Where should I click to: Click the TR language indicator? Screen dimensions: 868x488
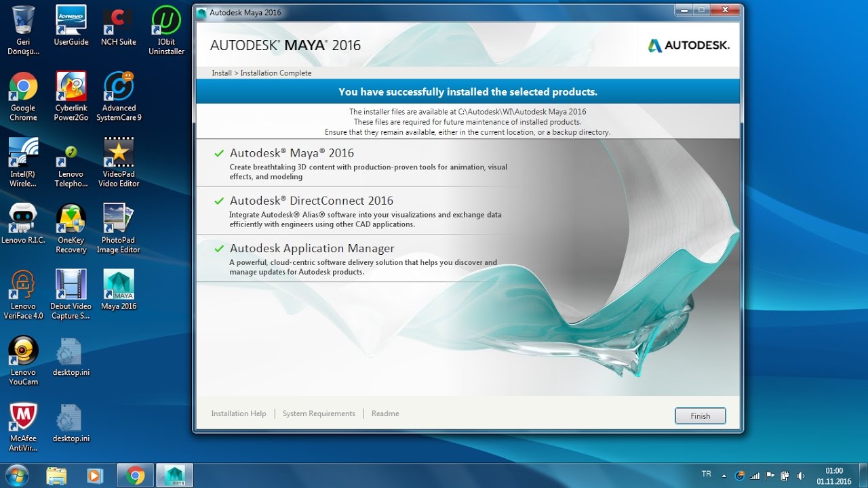click(706, 474)
